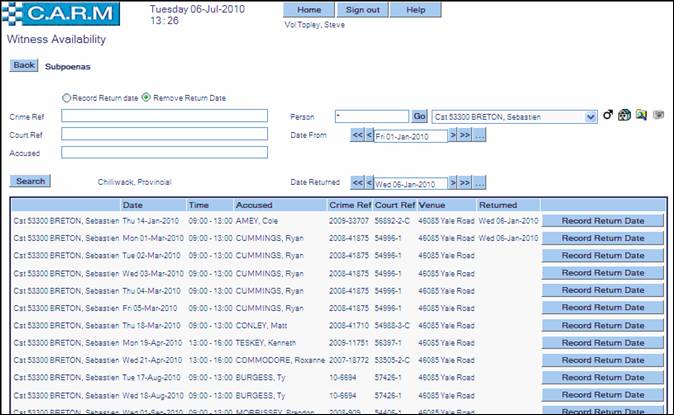Open Date From calendar picker (...) button
Image resolution: width=674 pixels, height=415 pixels.
[480, 136]
